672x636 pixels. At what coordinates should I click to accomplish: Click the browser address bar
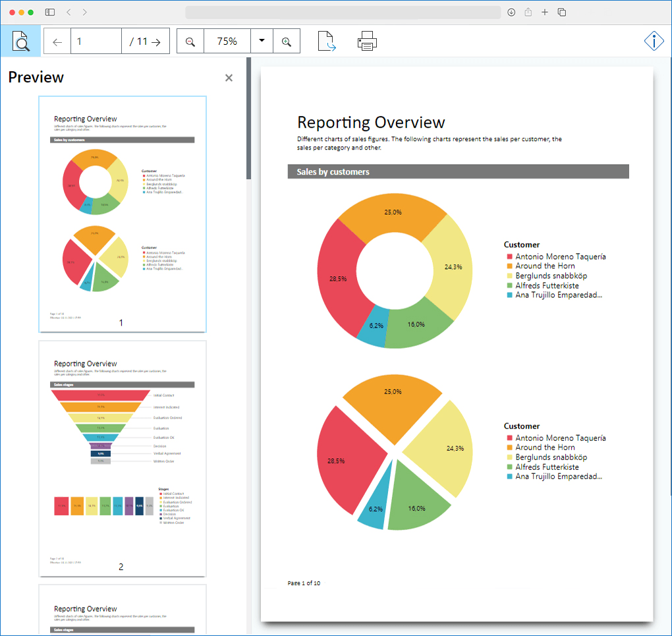coord(343,13)
